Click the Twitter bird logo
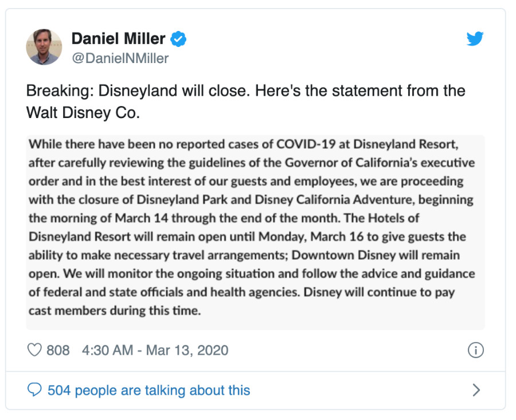Screen dimensions: 516x420 [475, 39]
